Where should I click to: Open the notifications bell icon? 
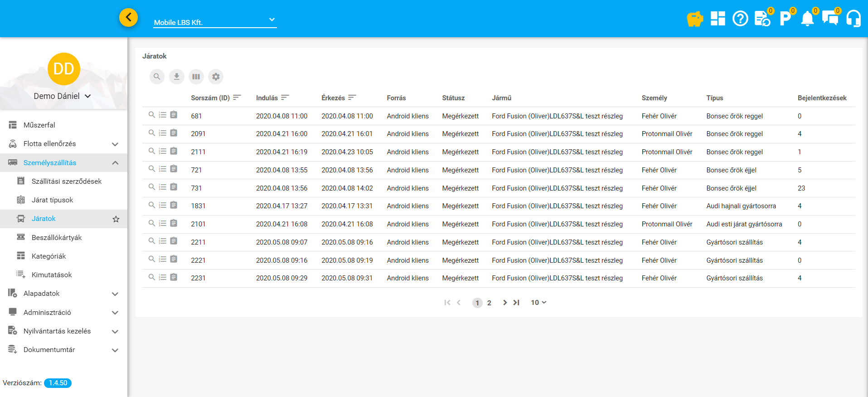[807, 19]
